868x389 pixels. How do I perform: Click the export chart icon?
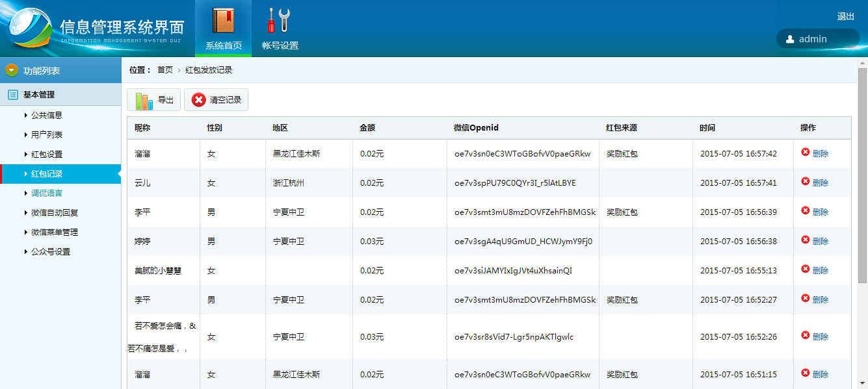click(x=144, y=101)
